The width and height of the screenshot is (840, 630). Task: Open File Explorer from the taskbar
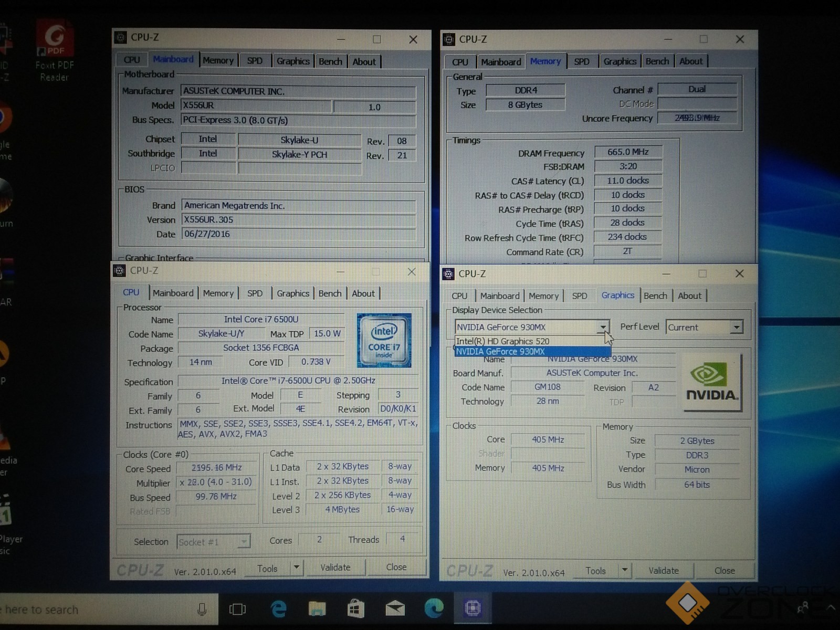[x=317, y=609]
